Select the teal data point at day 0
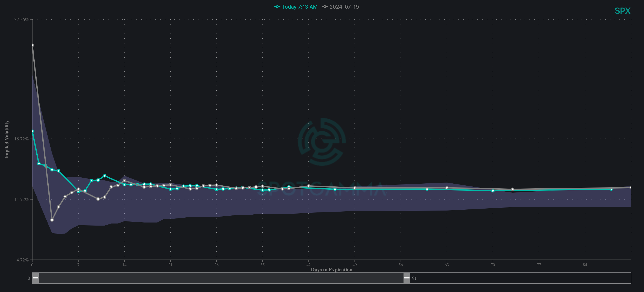 click(x=33, y=131)
